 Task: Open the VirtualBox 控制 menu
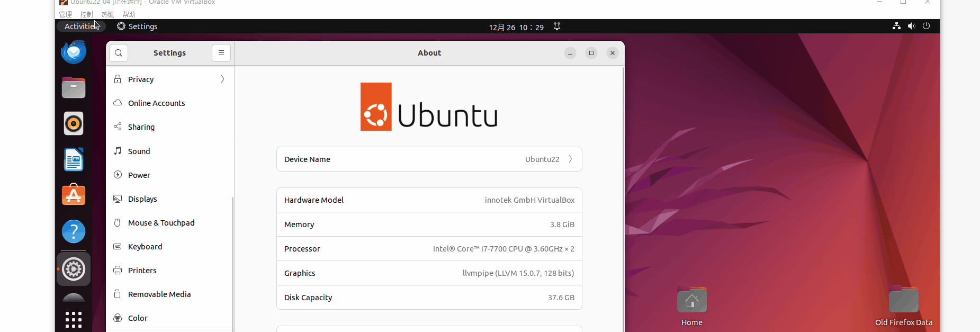tap(86, 14)
